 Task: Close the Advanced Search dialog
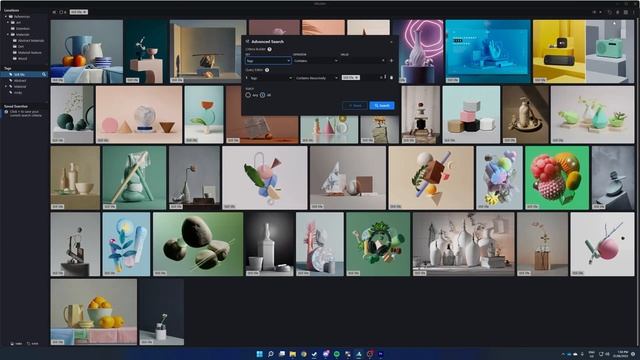click(x=391, y=42)
